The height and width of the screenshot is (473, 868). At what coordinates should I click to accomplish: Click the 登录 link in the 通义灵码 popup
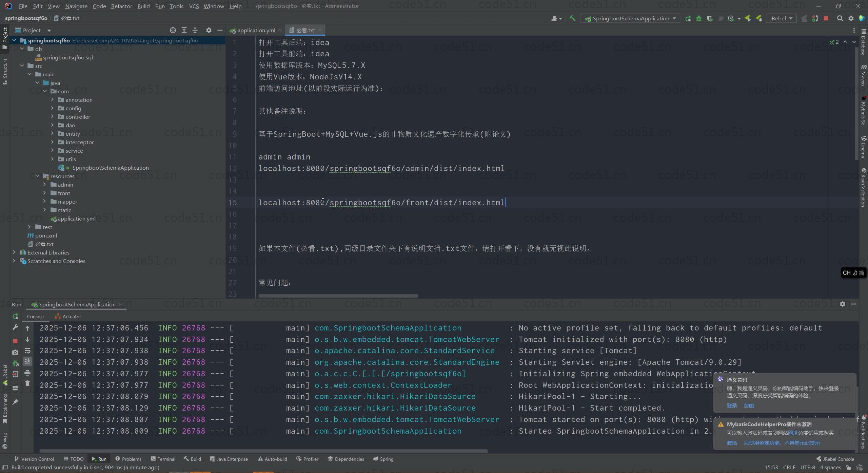[731, 405]
